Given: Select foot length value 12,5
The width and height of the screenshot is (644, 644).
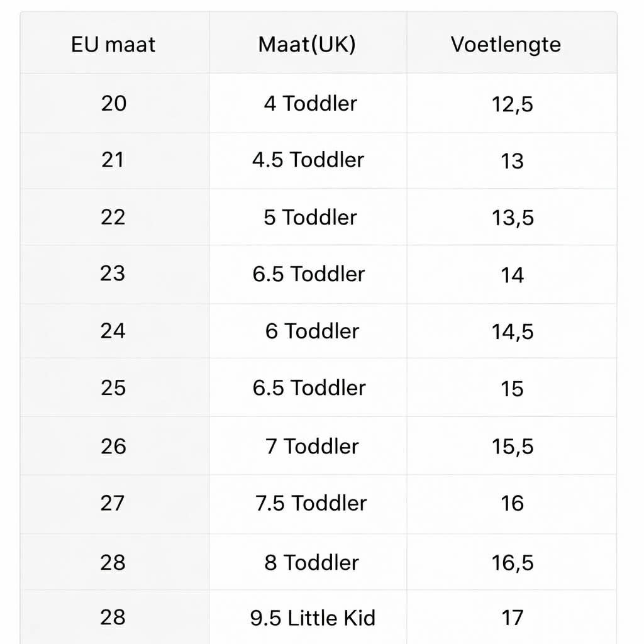Looking at the screenshot, I should (x=512, y=104).
